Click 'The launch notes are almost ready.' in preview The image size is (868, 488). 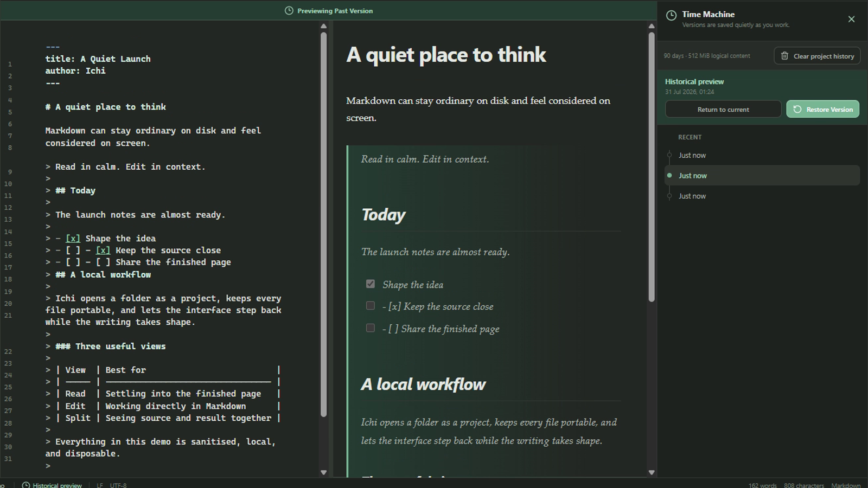tap(436, 252)
